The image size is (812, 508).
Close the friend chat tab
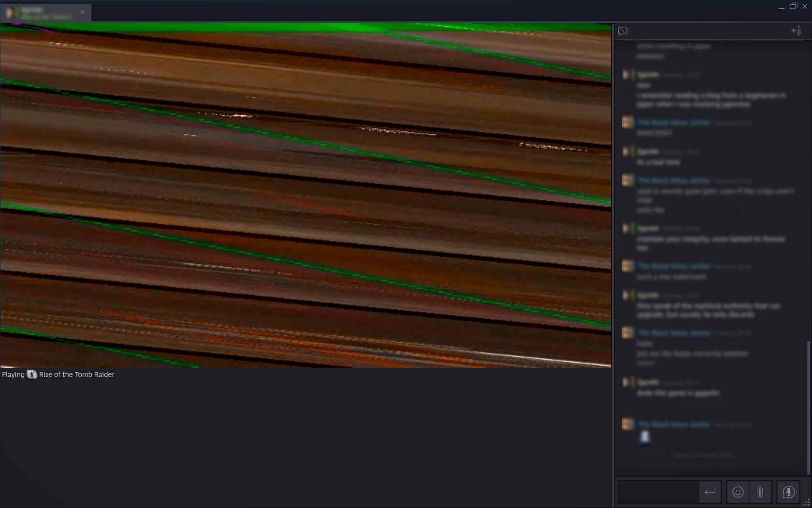(83, 12)
